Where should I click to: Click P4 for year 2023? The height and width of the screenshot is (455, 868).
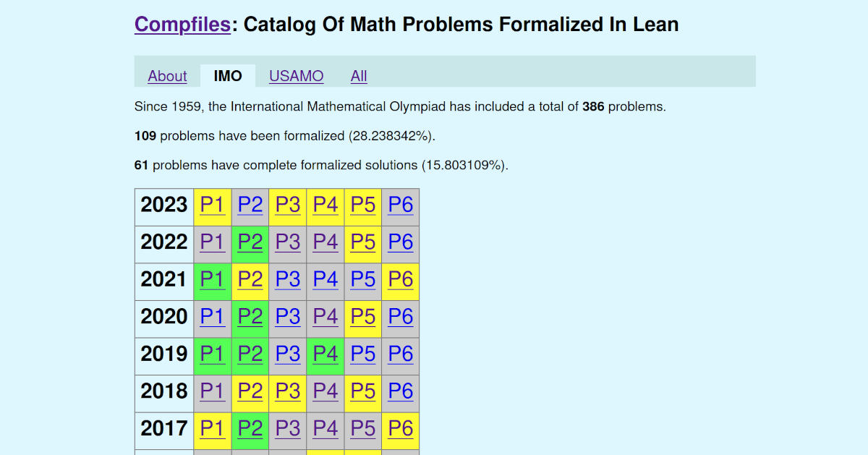click(325, 205)
